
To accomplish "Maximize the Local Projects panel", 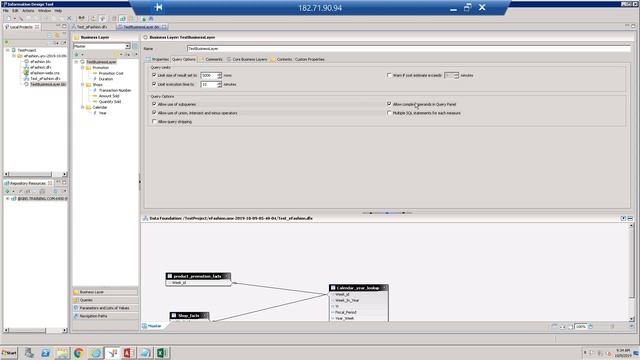I will pyautogui.click(x=64, y=26).
